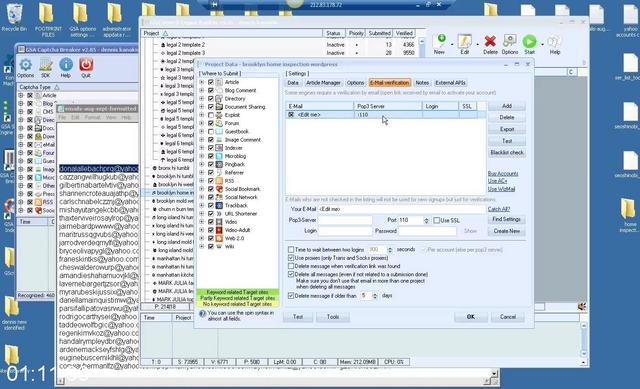
Task: Click the SDK icon in Captcha Breaker
Action: point(46,65)
